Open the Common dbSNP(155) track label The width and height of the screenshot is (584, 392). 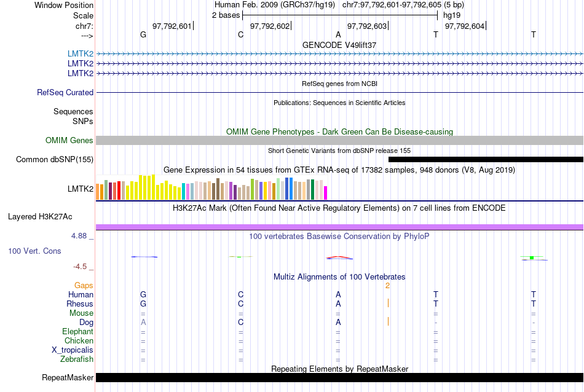(55, 159)
